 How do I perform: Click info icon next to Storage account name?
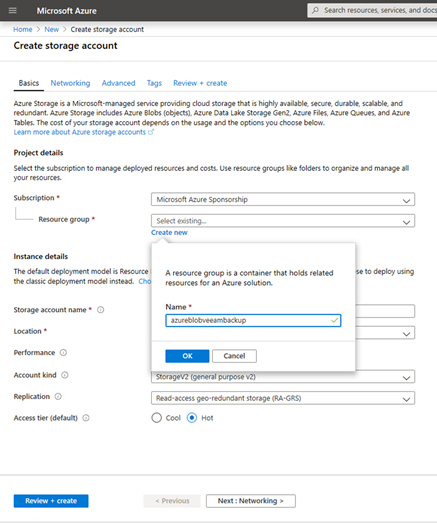100,310
